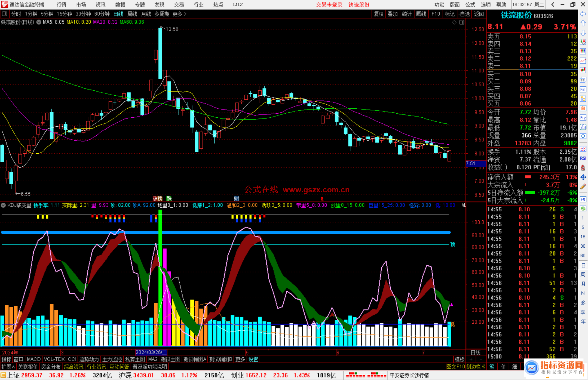The height and width of the screenshot is (380, 588).
Task: Switch to the 周 period in sidebar
Action: (583, 274)
